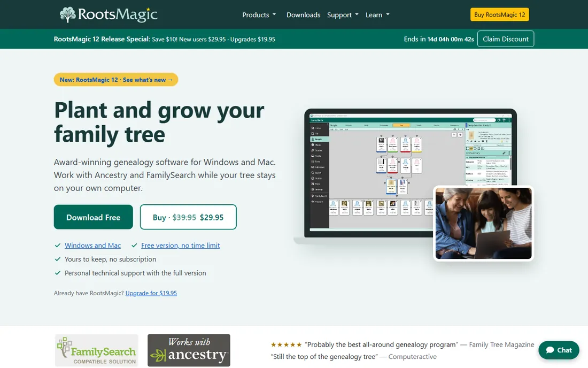The height and width of the screenshot is (368, 588).
Task: Click the Upgrade for $19.95 link
Action: (151, 293)
